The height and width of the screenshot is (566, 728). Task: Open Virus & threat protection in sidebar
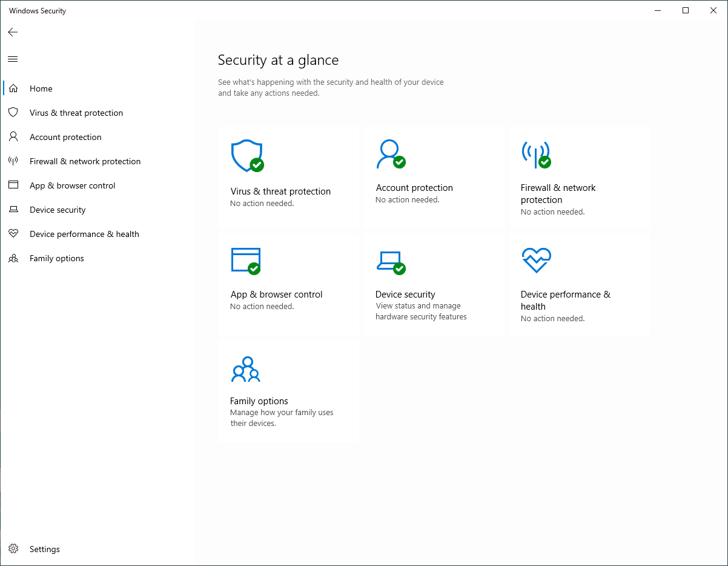(76, 113)
